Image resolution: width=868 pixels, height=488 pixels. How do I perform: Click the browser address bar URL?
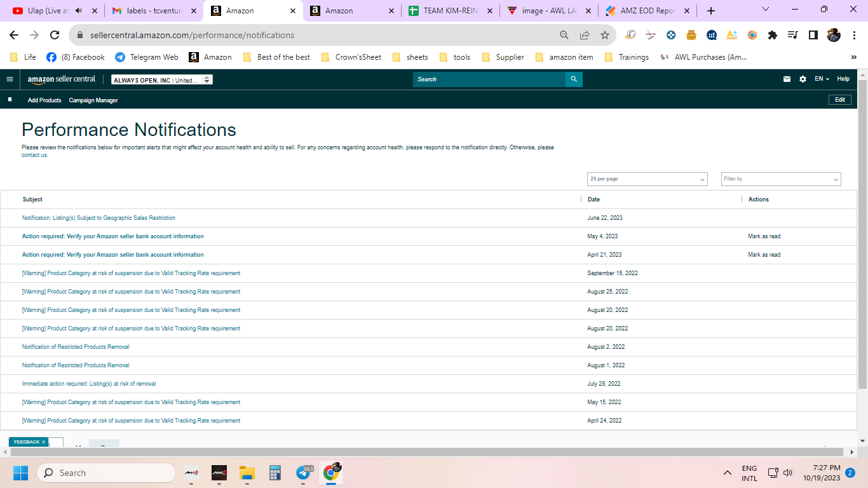coord(192,35)
